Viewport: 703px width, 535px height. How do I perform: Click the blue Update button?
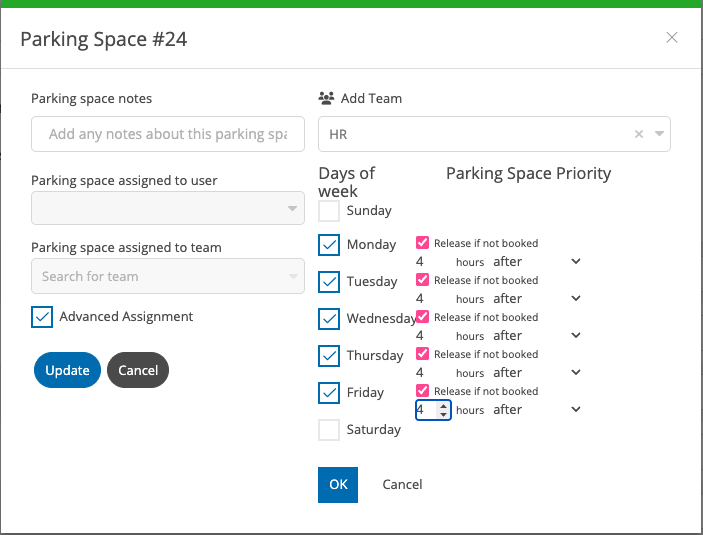coord(67,370)
